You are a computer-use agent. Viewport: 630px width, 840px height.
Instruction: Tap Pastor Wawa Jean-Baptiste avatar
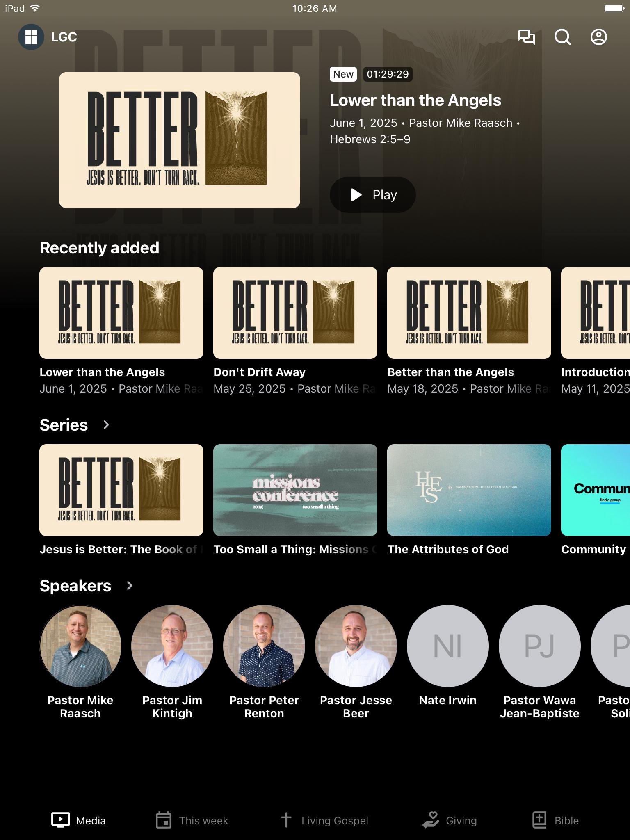[x=540, y=646]
